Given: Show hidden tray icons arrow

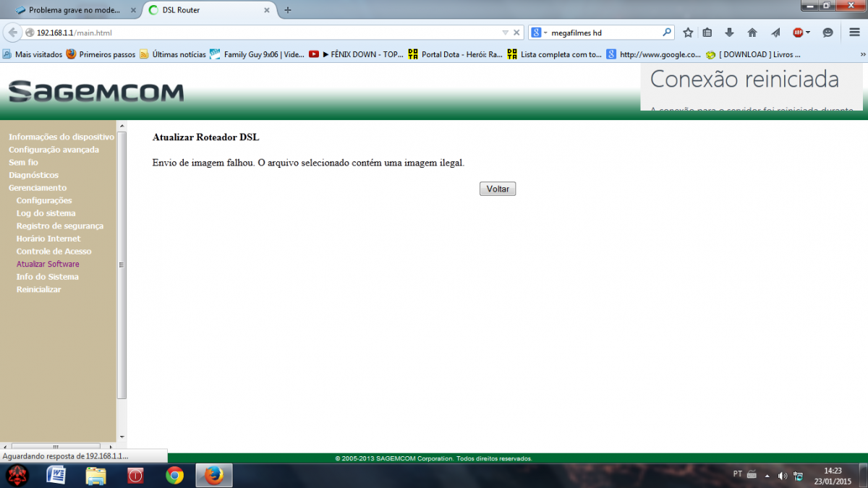Looking at the screenshot, I should coord(767,476).
